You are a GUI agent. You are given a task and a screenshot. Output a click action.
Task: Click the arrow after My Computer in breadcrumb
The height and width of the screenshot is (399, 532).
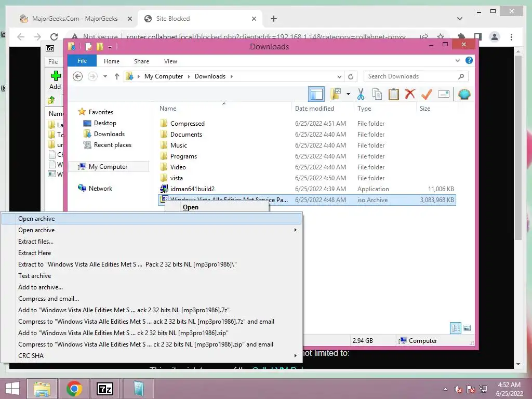pos(189,76)
